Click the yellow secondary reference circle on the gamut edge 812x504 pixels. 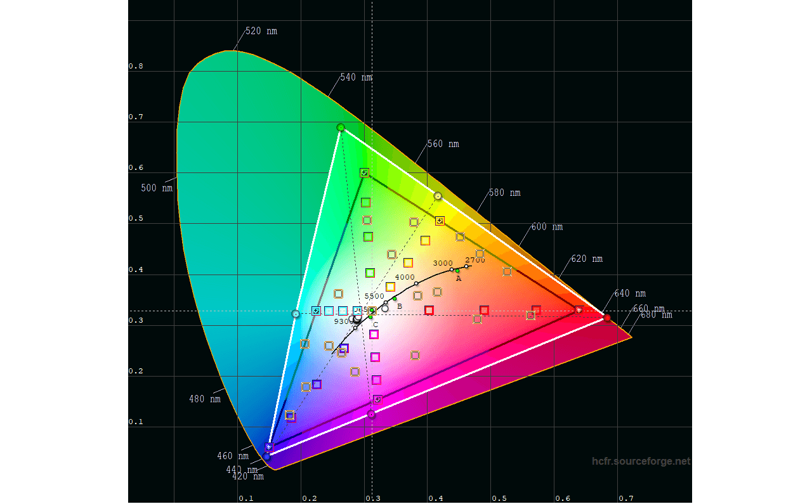point(438,196)
